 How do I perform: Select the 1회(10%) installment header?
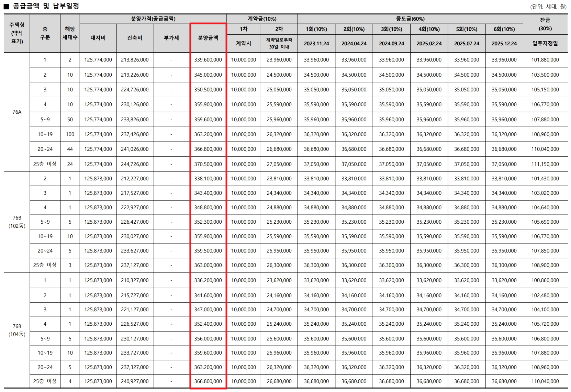pyautogui.click(x=316, y=29)
